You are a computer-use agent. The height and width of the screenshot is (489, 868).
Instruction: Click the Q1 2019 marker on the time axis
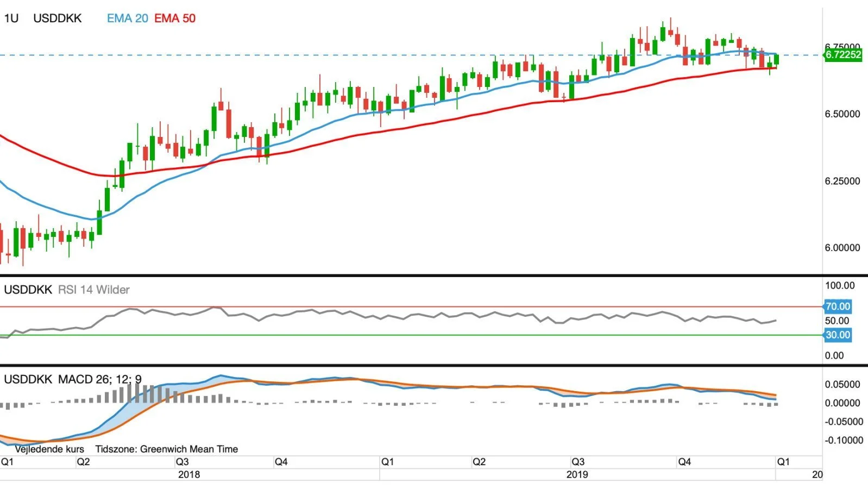pos(387,462)
